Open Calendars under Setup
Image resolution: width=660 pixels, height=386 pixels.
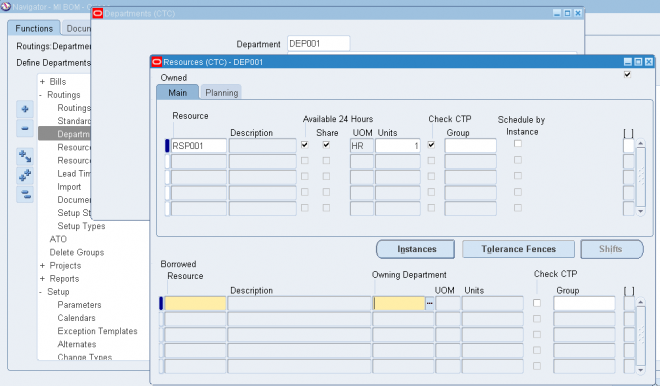point(77,318)
